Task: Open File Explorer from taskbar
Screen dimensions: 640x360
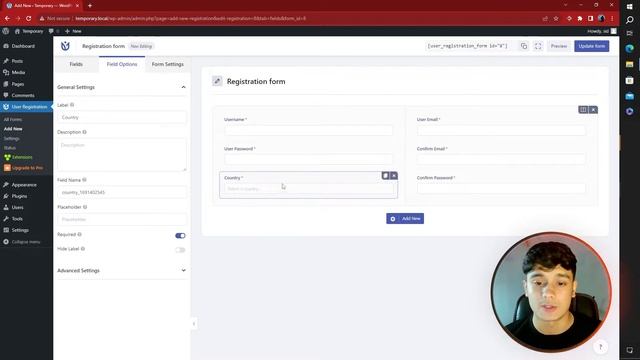Action: (629, 64)
